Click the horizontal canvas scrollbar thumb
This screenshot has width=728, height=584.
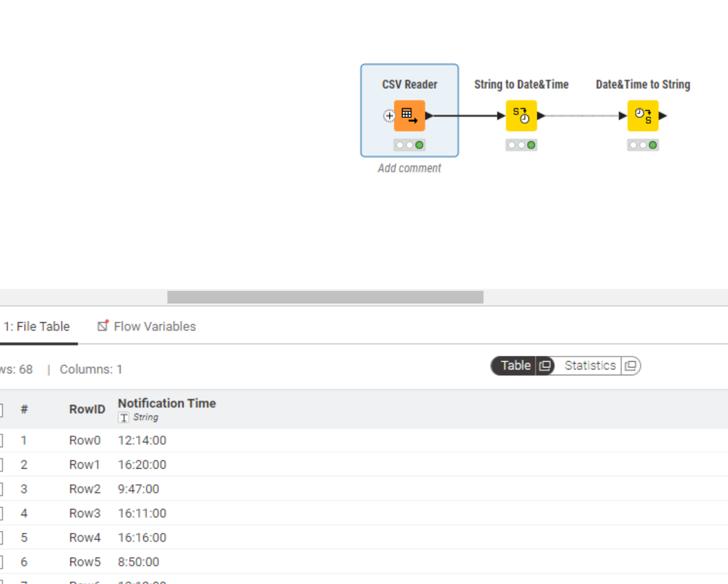tap(325, 297)
